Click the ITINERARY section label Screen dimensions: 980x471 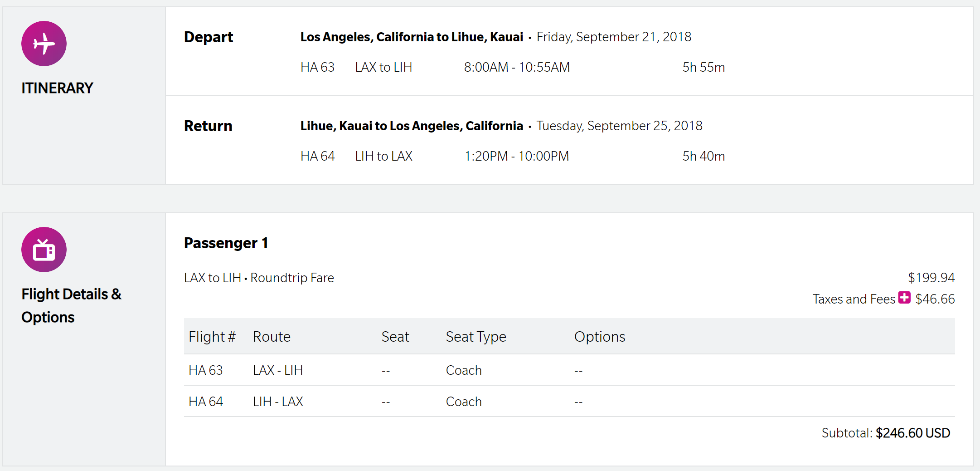tap(57, 88)
